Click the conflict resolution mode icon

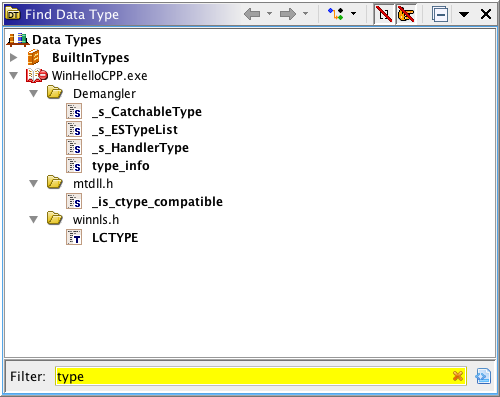pos(336,14)
